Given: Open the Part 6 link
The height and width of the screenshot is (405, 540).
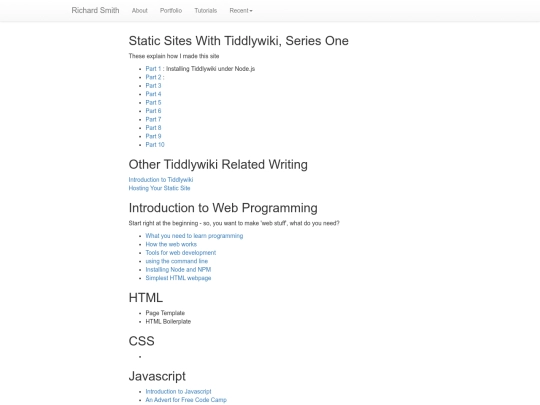Looking at the screenshot, I should tap(153, 111).
